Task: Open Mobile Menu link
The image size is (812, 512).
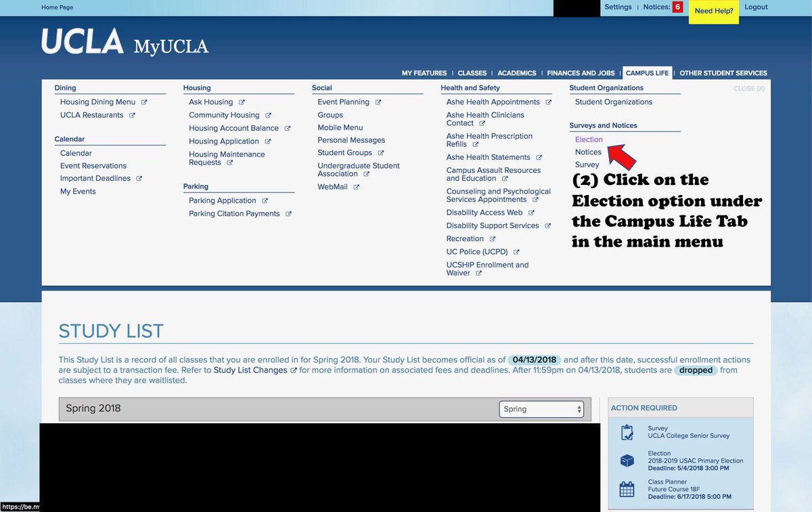Action: tap(340, 128)
